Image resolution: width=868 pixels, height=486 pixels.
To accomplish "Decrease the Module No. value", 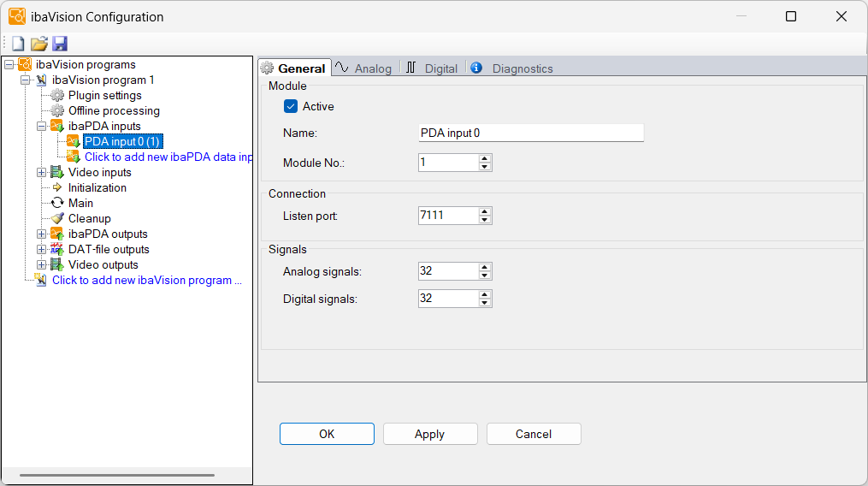I will (x=484, y=167).
